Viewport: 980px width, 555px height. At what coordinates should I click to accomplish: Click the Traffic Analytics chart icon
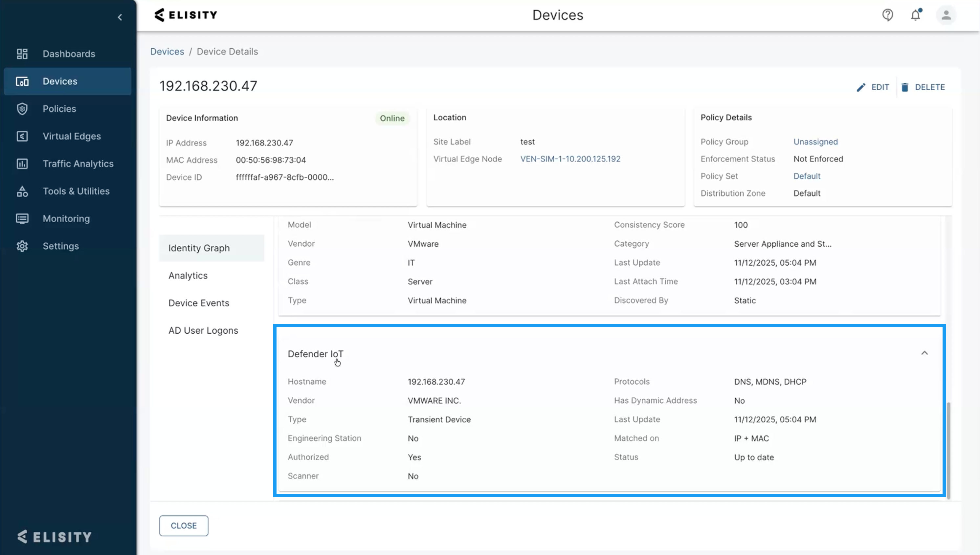(x=22, y=164)
